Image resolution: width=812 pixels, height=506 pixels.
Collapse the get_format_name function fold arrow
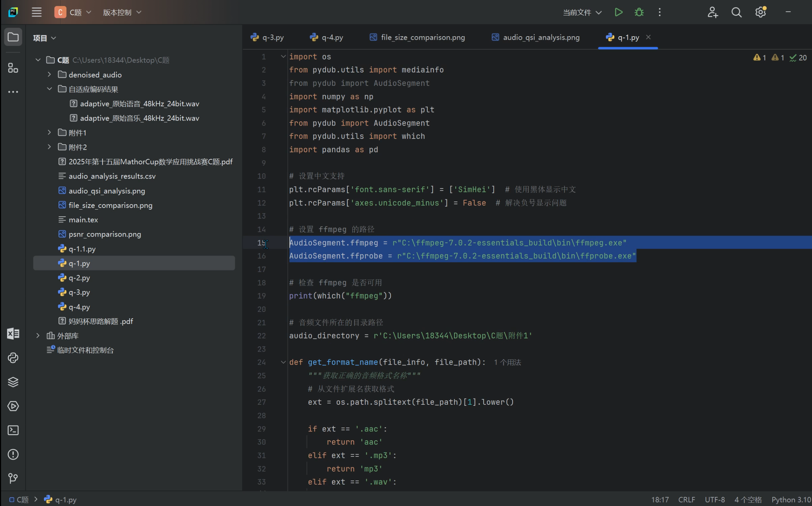283,362
